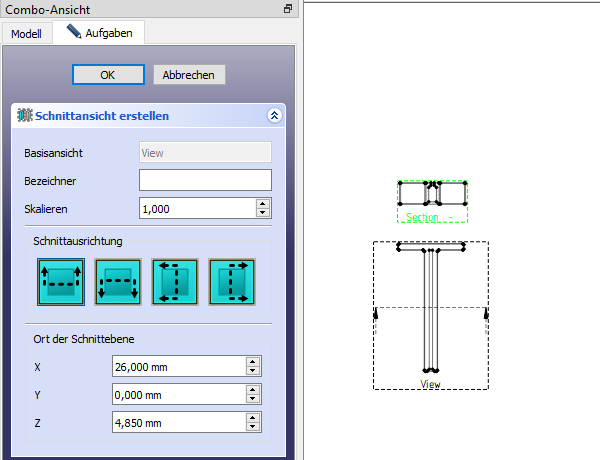Viewport: 600px width, 460px height.
Task: Increment the Z section plane position
Action: pyautogui.click(x=253, y=417)
